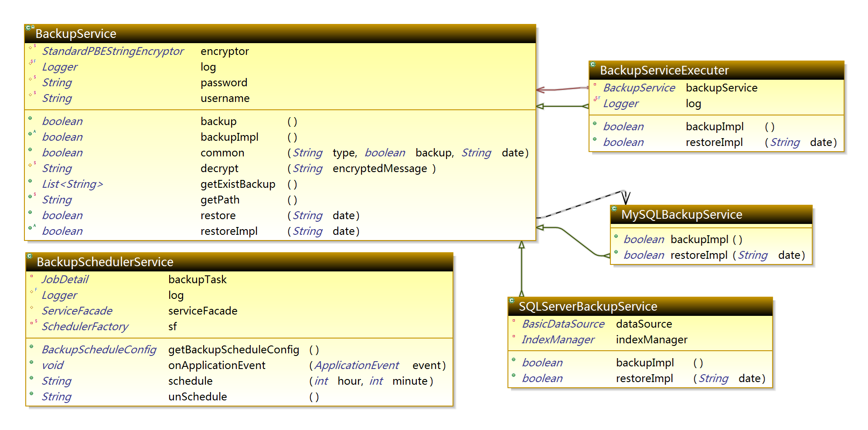The width and height of the screenshot is (868, 430).
Task: Click the private field icon for backupTask
Action: tap(31, 276)
